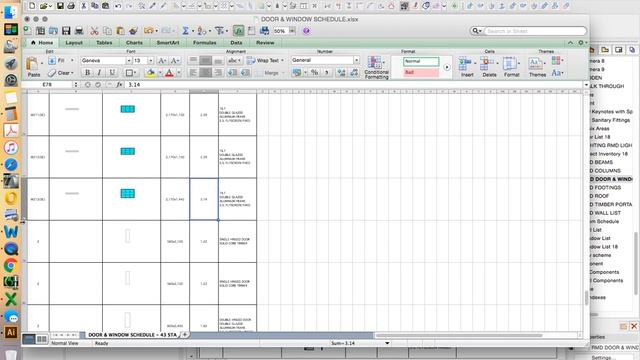Expand the cell styles gallery arrow

(x=447, y=67)
